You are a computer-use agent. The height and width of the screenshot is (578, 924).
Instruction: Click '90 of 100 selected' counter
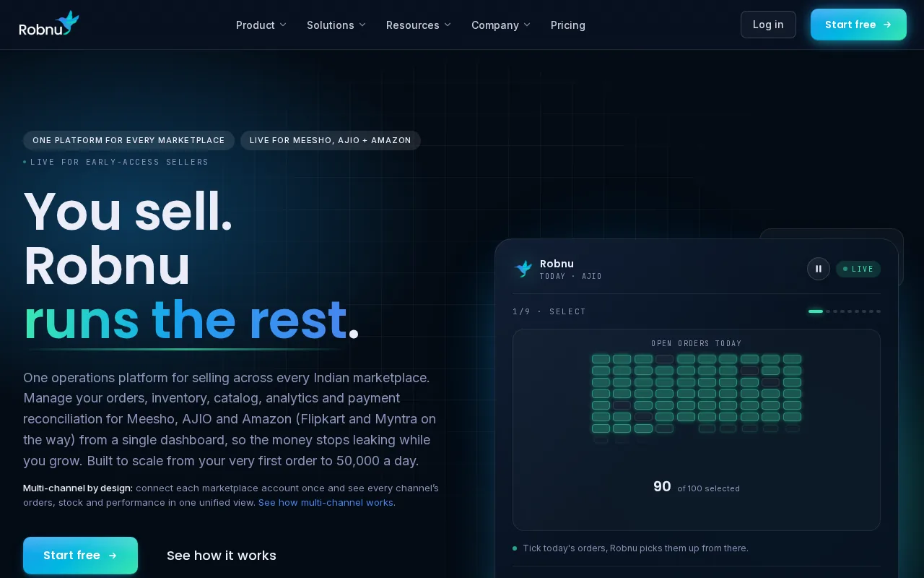pos(697,487)
